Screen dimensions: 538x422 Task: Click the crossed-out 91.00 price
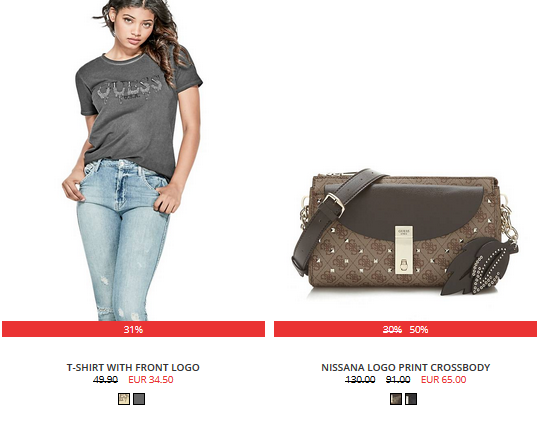coord(398,380)
